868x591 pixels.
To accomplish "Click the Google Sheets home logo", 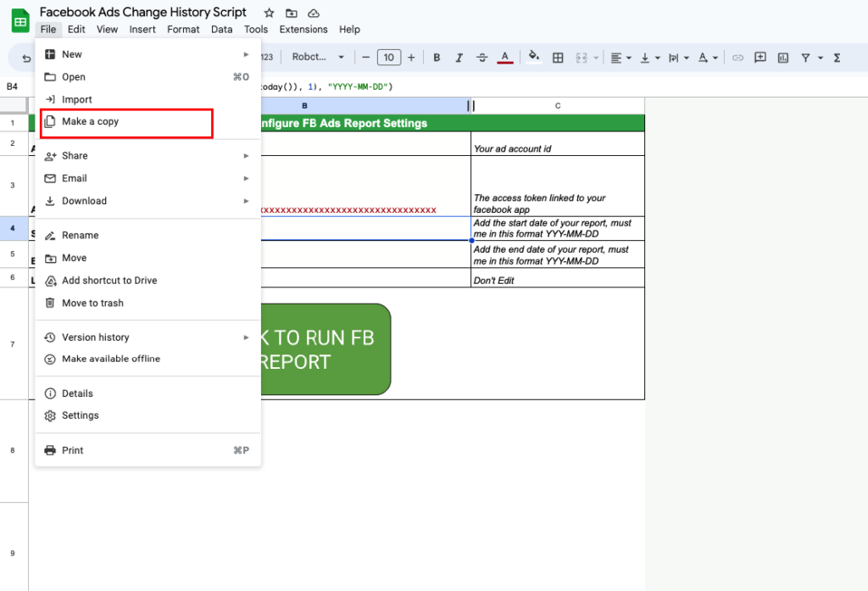I will [x=20, y=21].
